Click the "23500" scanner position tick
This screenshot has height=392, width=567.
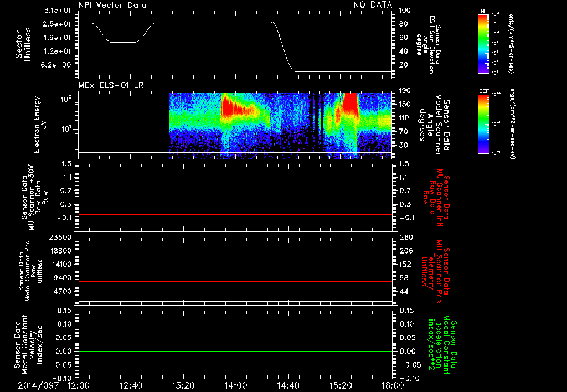[x=60, y=237]
